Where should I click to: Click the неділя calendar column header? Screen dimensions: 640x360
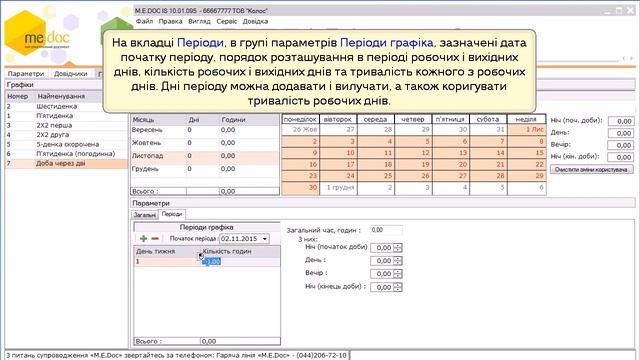526,119
